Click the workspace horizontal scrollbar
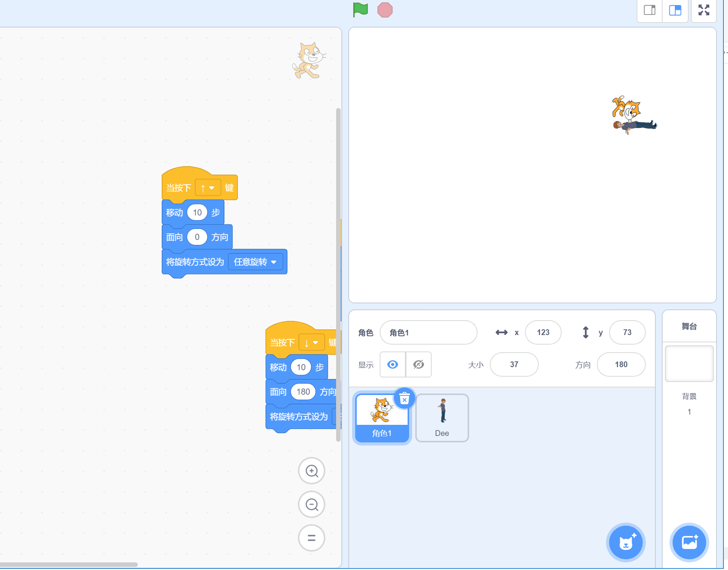Image resolution: width=728 pixels, height=570 pixels. pos(69,564)
